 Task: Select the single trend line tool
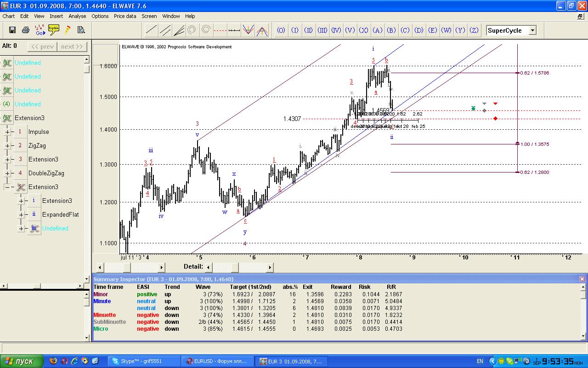pos(151,30)
